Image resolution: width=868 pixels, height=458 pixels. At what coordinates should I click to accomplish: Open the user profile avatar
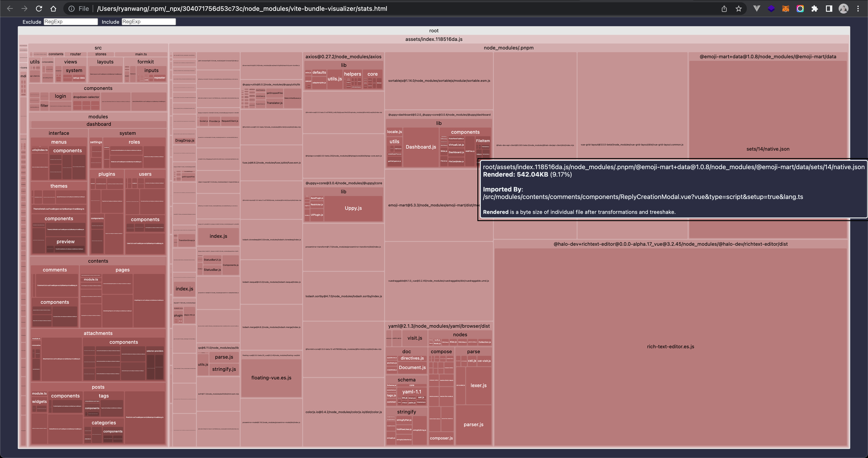(x=843, y=9)
